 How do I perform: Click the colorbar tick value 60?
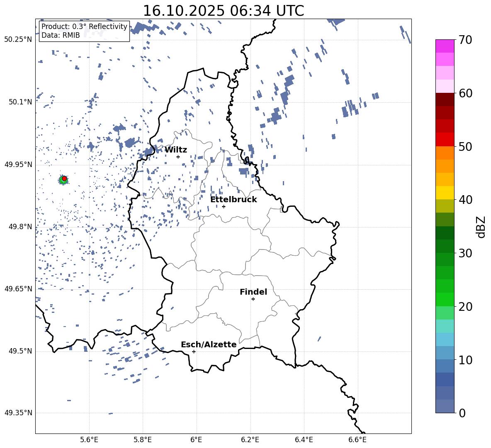click(x=465, y=93)
